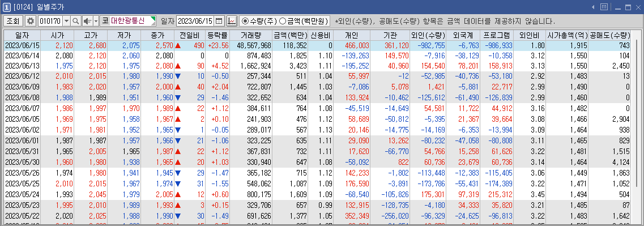Click the 저가 column header

coord(123,35)
